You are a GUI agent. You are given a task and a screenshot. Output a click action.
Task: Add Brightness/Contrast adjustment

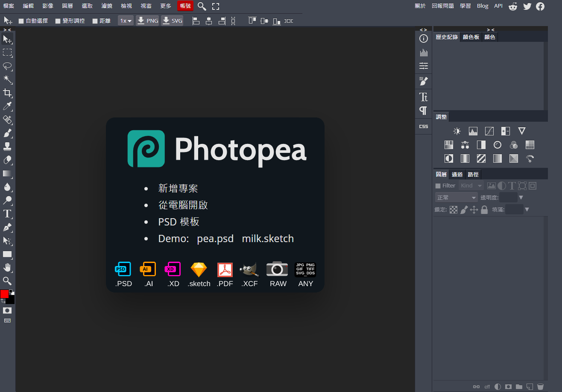tap(457, 131)
